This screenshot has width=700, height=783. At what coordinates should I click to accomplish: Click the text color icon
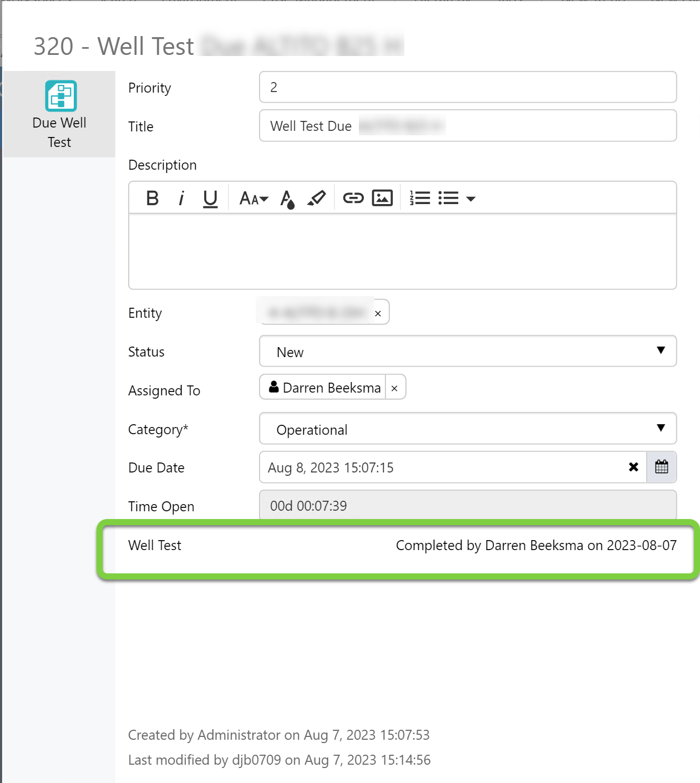click(287, 198)
